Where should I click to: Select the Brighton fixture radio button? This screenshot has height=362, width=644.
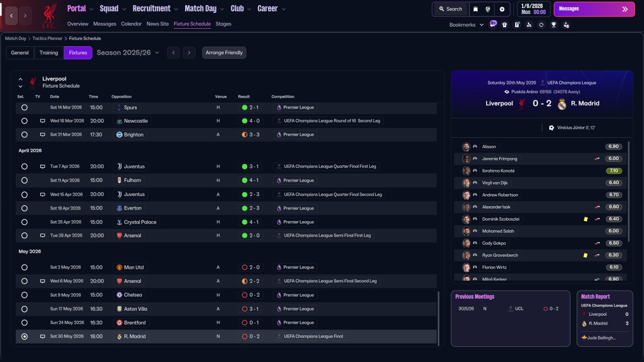coord(24,135)
